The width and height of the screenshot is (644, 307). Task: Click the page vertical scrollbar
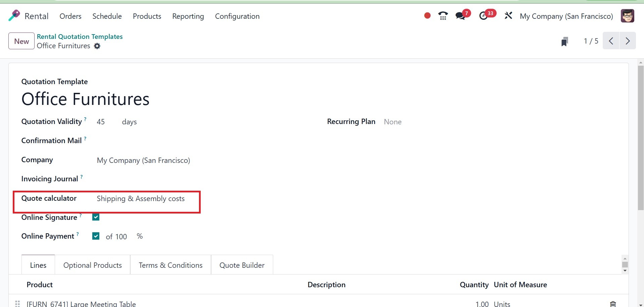pyautogui.click(x=641, y=137)
